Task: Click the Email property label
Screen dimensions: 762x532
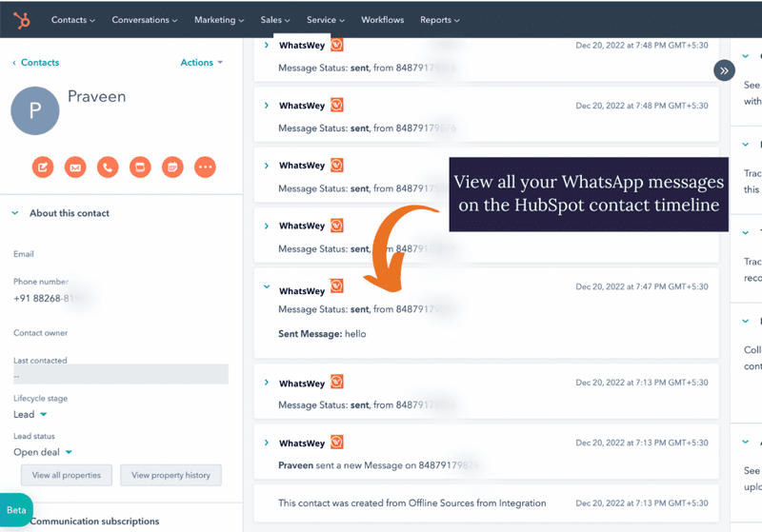Action: tap(24, 254)
